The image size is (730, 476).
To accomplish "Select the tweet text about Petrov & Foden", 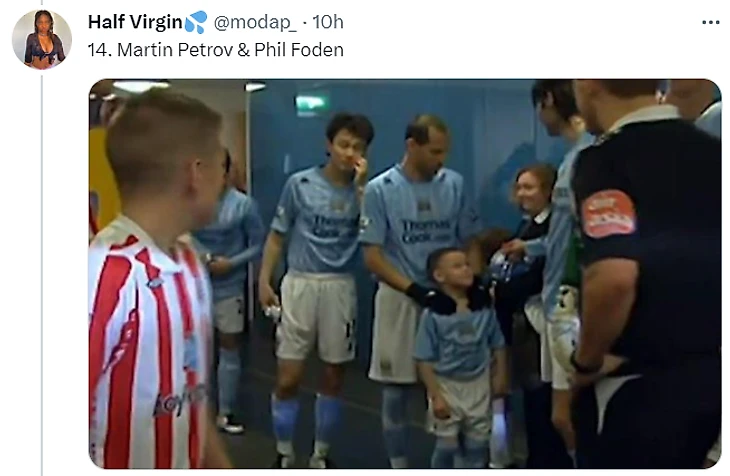I will 216,50.
